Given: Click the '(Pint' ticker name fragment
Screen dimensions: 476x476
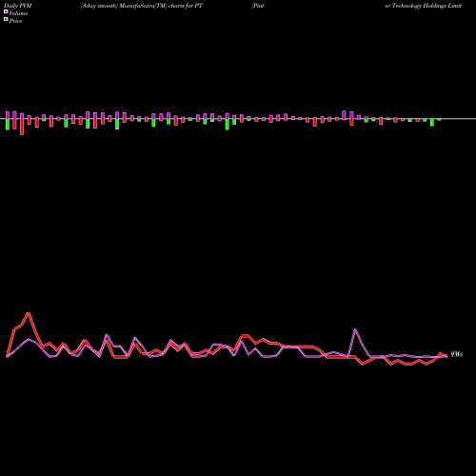Looking at the screenshot, I should [258, 6].
